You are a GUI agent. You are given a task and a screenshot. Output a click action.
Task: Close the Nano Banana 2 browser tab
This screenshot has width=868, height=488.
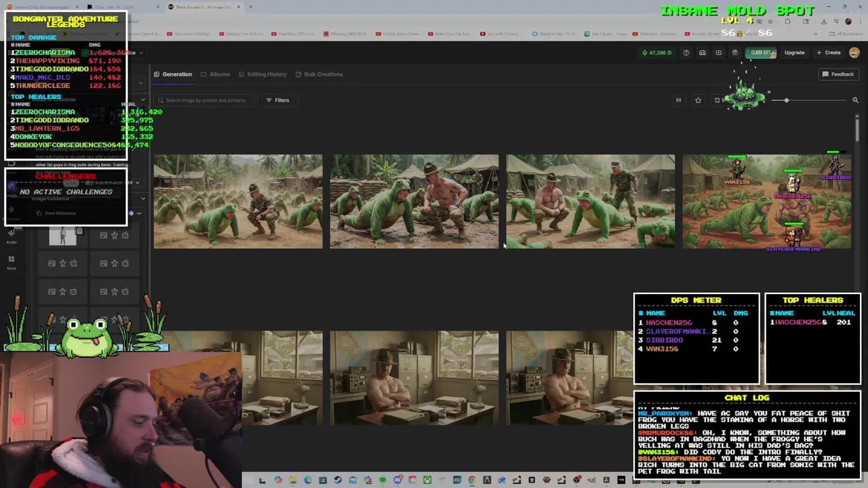[x=239, y=7]
